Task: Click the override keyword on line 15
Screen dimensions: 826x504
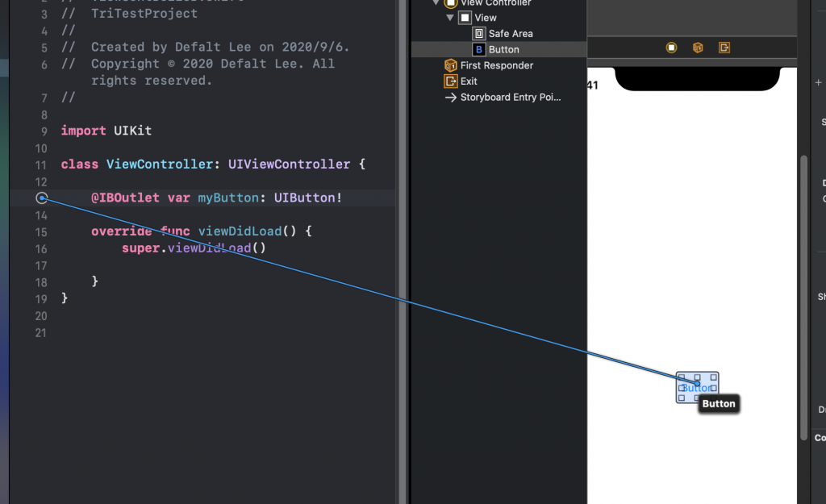Action: (x=121, y=231)
